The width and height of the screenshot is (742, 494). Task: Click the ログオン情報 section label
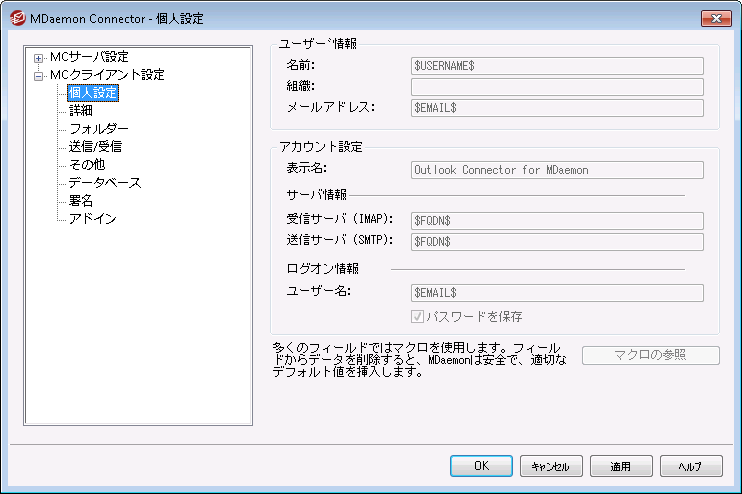tap(323, 269)
